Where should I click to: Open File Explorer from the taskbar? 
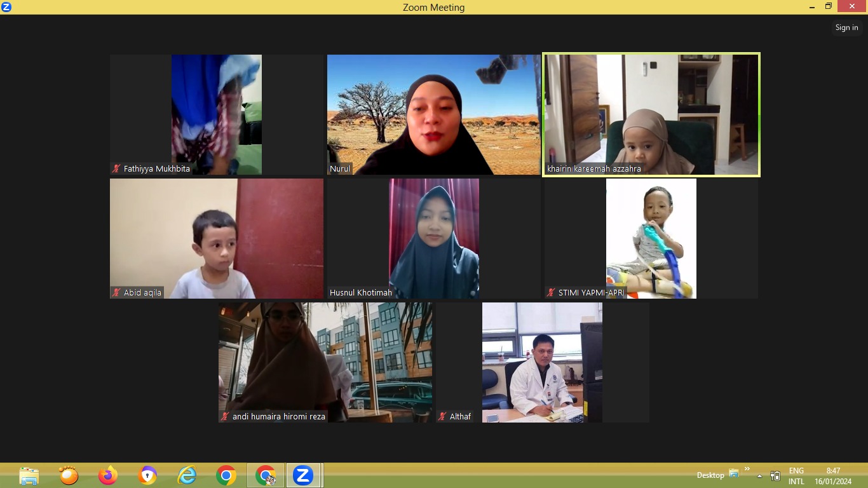[x=29, y=475]
